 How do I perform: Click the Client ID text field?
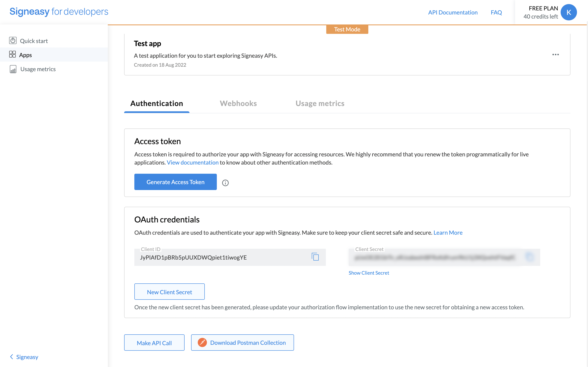pos(219,257)
